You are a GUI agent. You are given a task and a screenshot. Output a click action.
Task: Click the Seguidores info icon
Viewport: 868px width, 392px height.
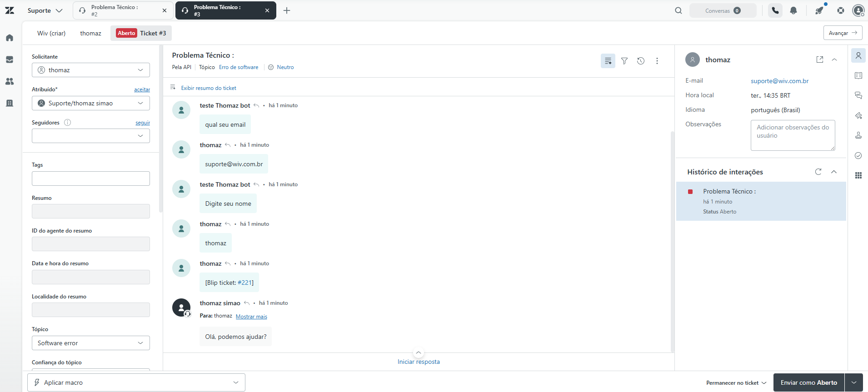click(x=68, y=122)
